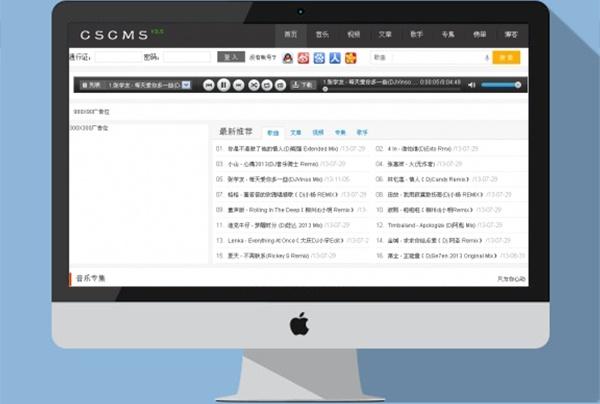The height and width of the screenshot is (404, 600).
Task: Switch to the 文章 tab under 最新推荐
Action: pos(295,132)
